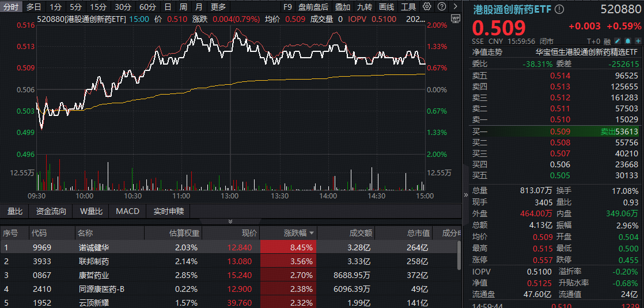Screen dimensions: 644x308
Task: Toggle the 九转 indicator
Action: click(365, 7)
